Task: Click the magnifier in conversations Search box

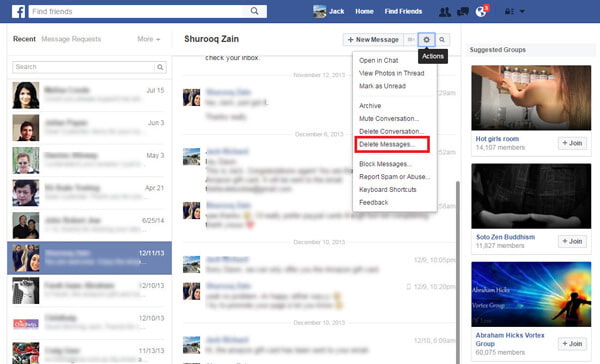Action: click(x=160, y=67)
